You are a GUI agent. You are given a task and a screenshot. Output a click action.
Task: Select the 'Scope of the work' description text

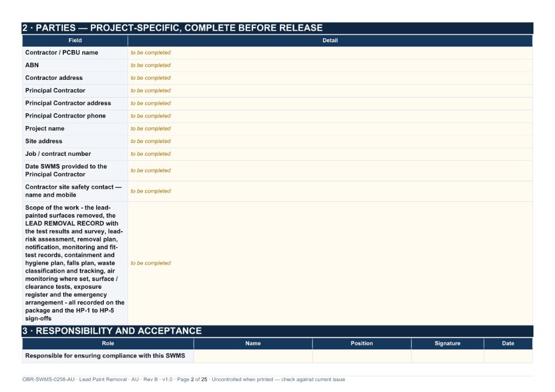[75, 263]
